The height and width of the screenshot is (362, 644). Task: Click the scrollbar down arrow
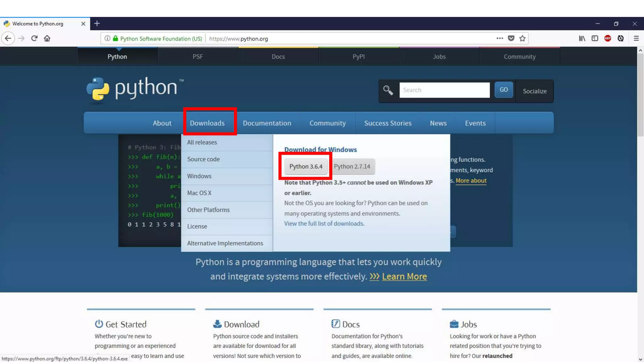[641, 359]
